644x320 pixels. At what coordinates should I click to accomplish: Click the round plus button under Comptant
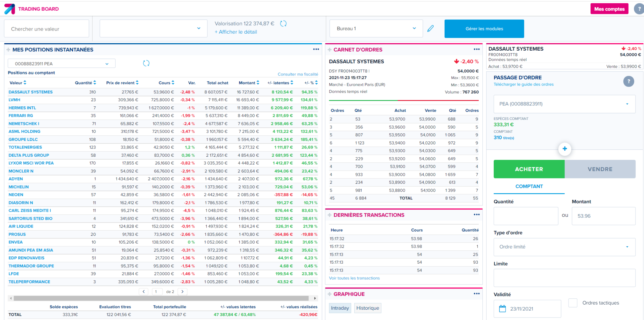[x=564, y=149]
